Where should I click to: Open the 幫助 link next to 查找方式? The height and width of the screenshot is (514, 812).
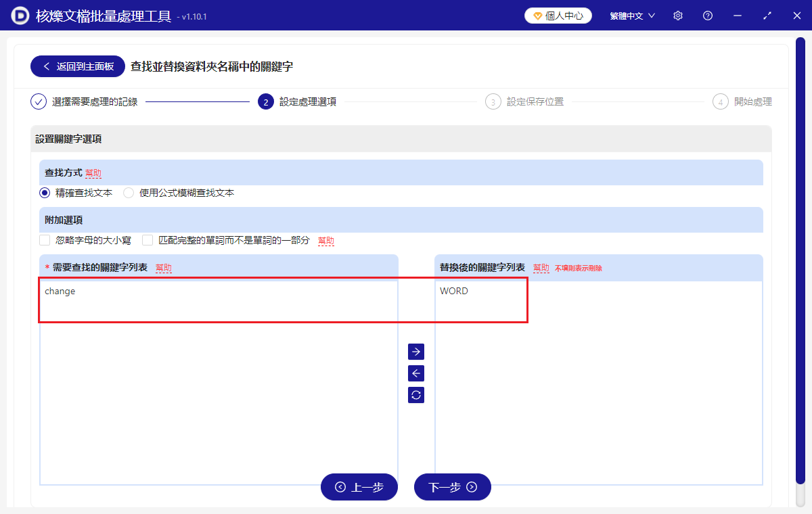click(x=93, y=173)
